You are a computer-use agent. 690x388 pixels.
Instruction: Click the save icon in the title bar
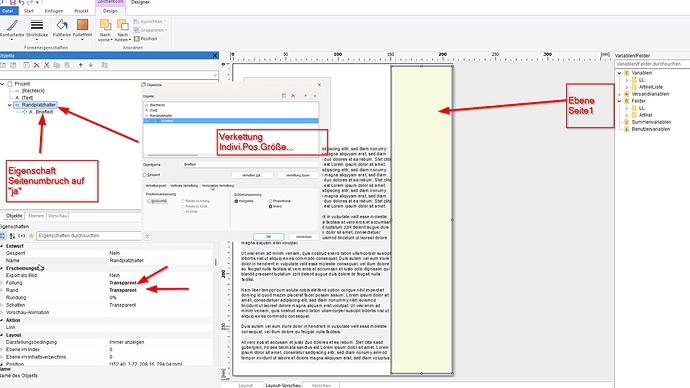tap(13, 2)
